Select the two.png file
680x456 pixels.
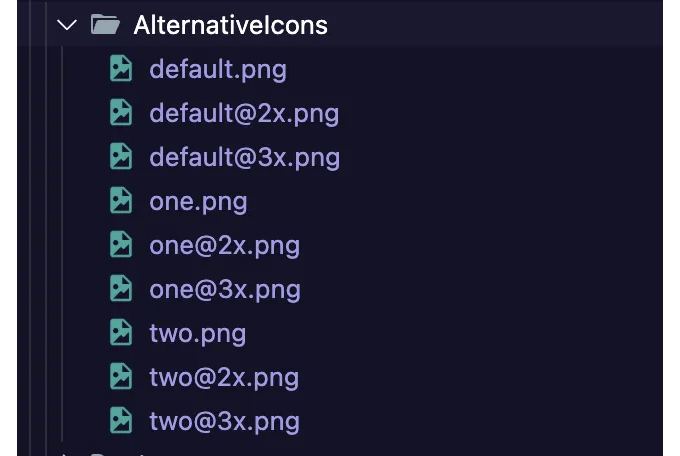tap(198, 334)
